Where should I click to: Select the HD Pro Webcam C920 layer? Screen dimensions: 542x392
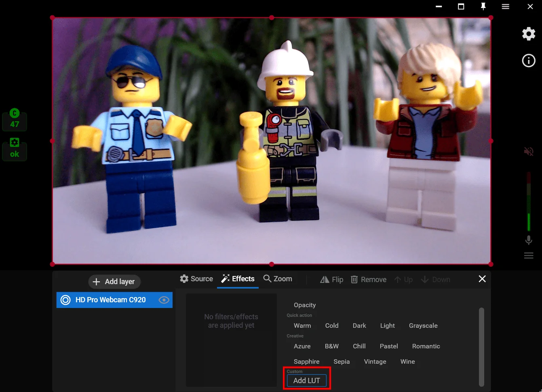pos(114,300)
